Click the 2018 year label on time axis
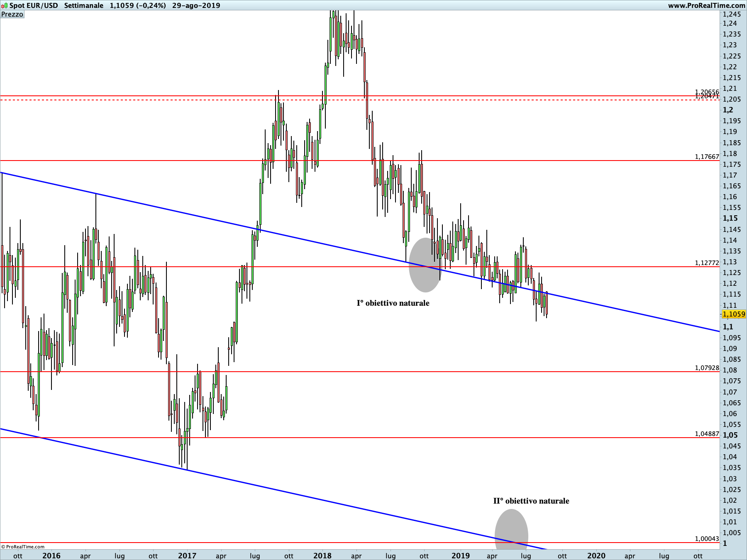 pyautogui.click(x=322, y=556)
